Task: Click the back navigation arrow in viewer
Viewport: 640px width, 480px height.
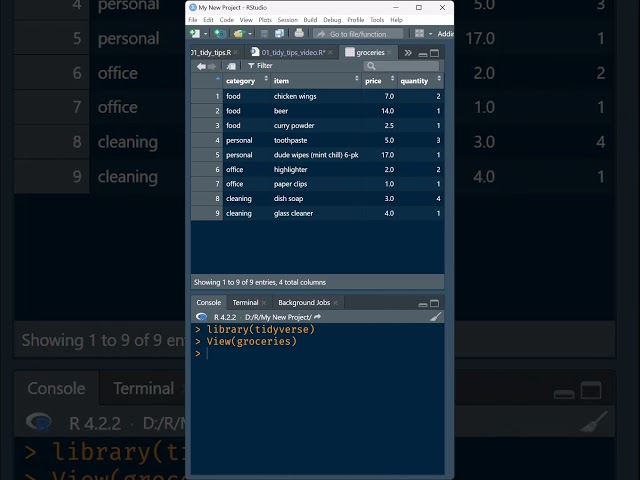Action: tap(201, 66)
